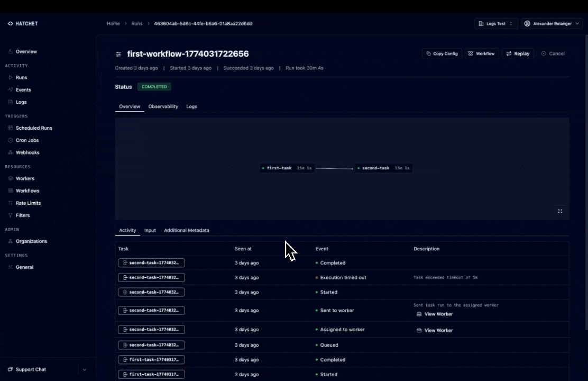
Task: Open Alexander Belanger user menu
Action: pyautogui.click(x=552, y=24)
